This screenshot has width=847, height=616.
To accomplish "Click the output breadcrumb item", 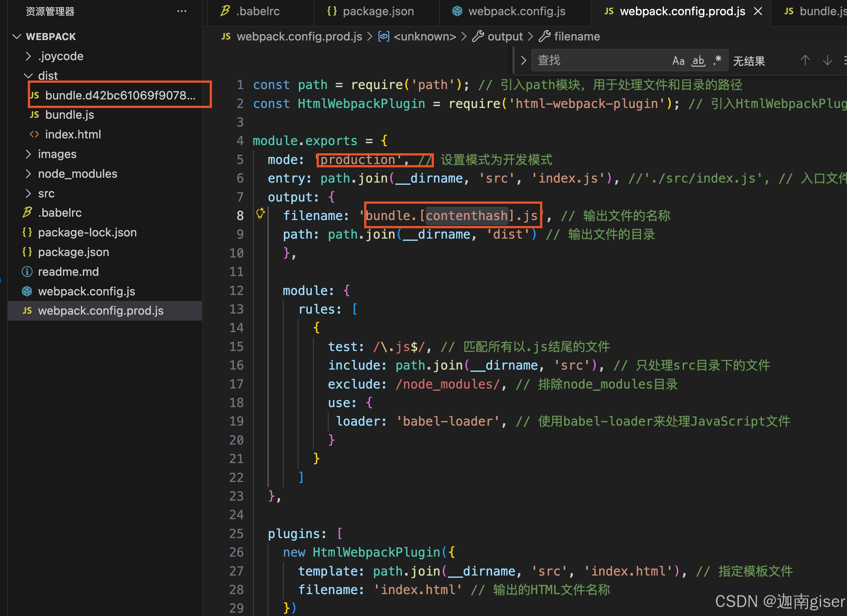I will 504,37.
